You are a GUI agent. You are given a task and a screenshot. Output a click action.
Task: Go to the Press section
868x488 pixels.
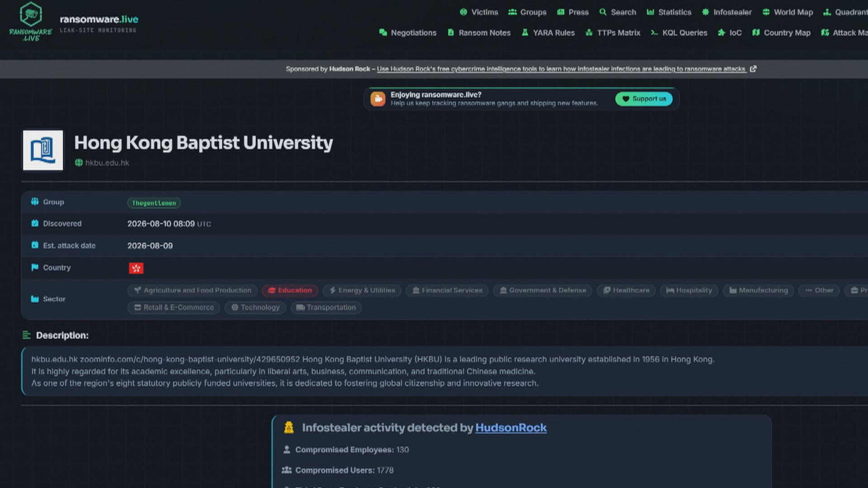(573, 12)
